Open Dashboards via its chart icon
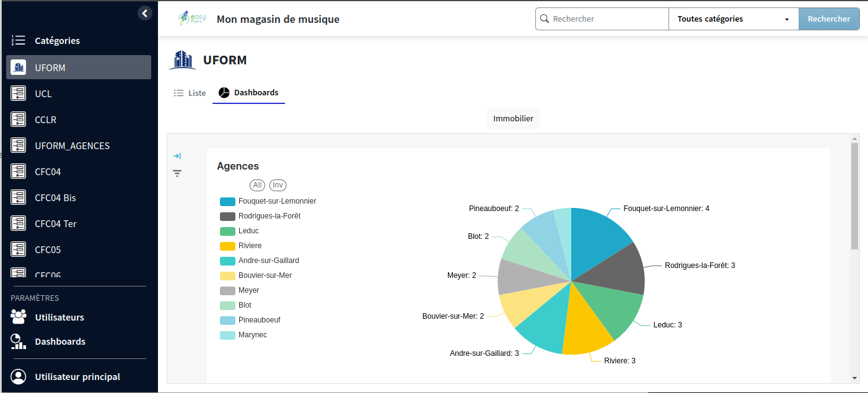The width and height of the screenshot is (868, 393). click(x=17, y=341)
